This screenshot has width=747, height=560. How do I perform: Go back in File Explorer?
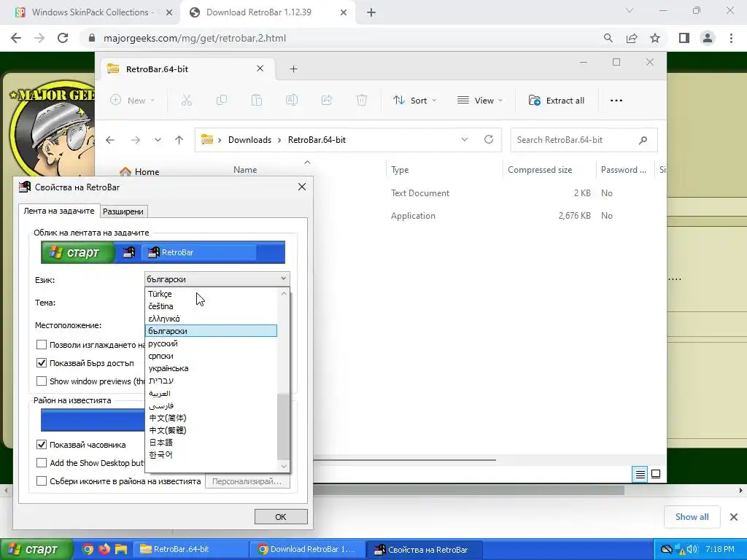[110, 140]
